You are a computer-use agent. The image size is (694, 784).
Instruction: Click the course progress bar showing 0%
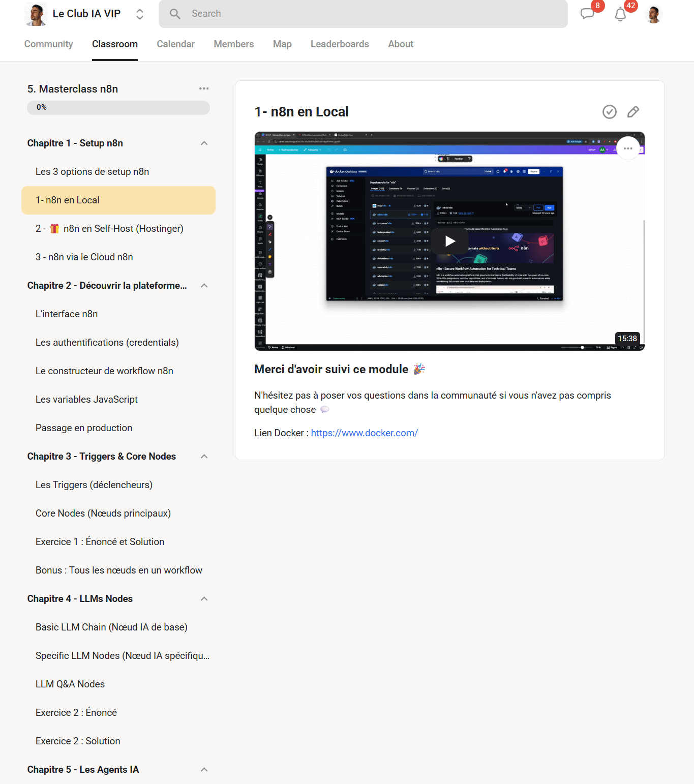point(118,107)
